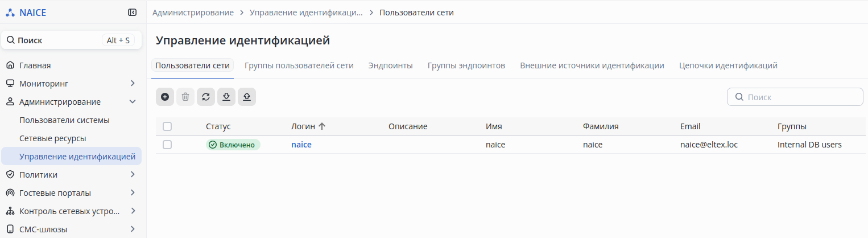Switch to the Эндпоинты tab

tap(390, 65)
